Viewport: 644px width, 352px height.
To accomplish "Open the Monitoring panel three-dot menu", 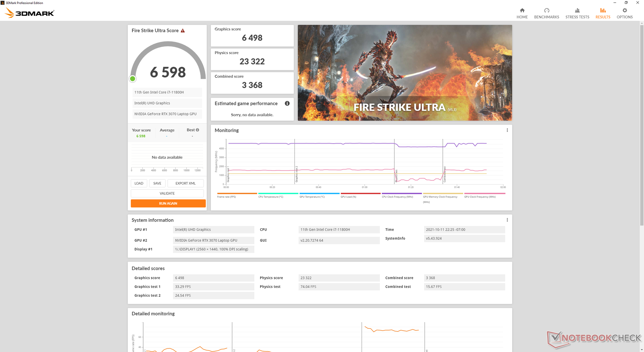I will point(507,130).
